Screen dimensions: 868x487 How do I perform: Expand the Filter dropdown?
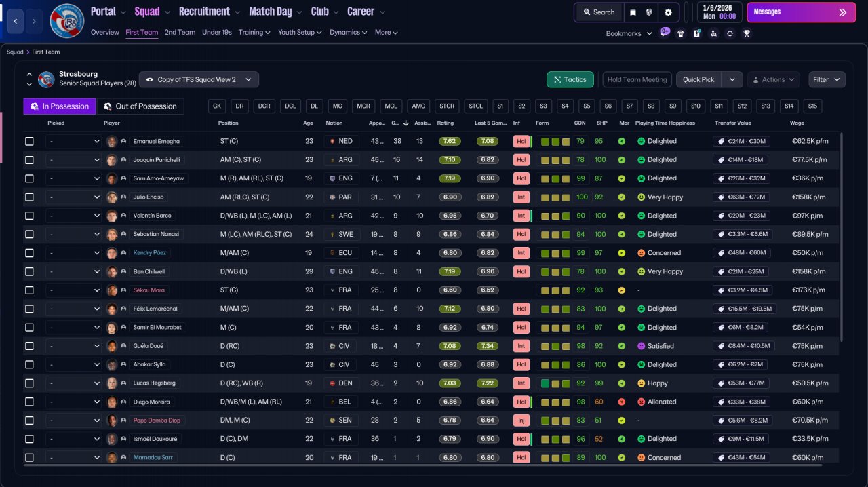pos(827,79)
